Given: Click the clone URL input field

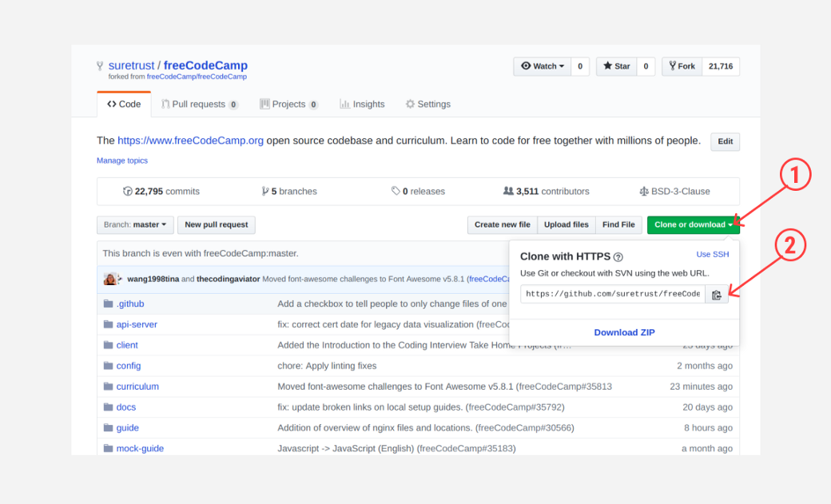Looking at the screenshot, I should click(x=613, y=294).
